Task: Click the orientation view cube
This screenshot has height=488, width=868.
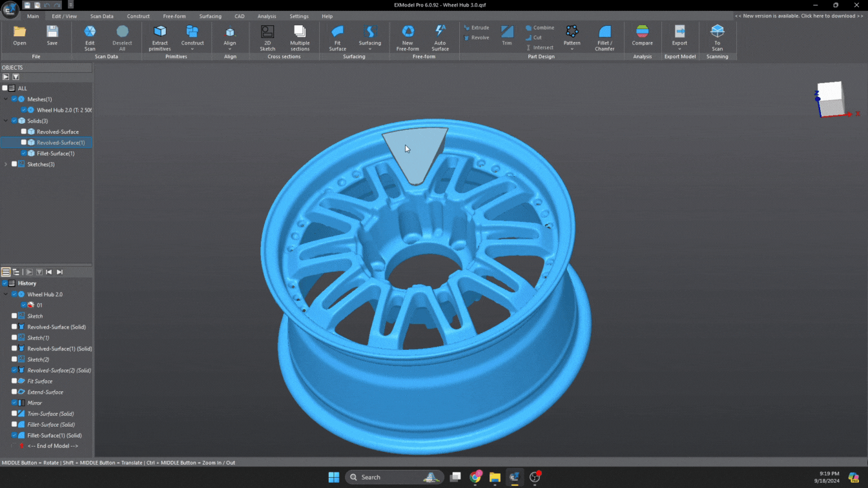Action: (831, 98)
